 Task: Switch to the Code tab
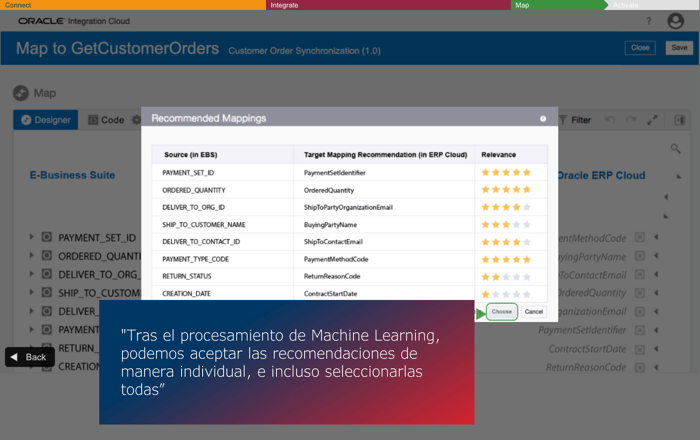[106, 120]
